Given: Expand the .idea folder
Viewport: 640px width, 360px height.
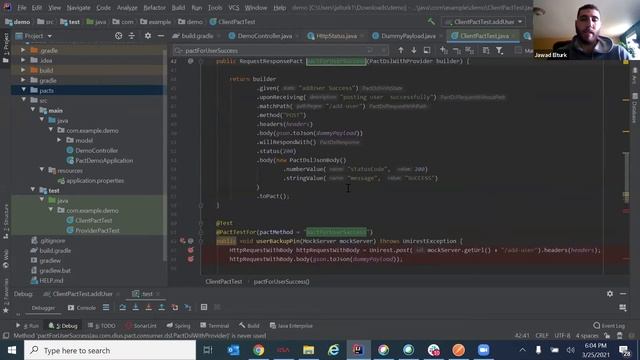Looking at the screenshot, I should click(x=23, y=60).
